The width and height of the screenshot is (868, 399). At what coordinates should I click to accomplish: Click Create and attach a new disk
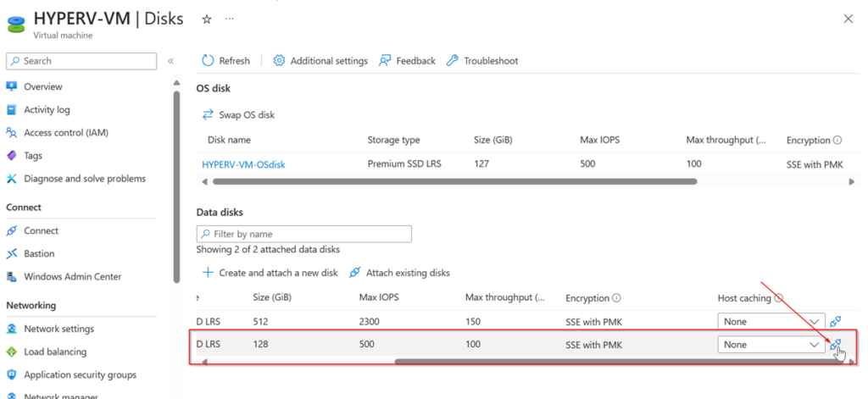[x=270, y=273]
